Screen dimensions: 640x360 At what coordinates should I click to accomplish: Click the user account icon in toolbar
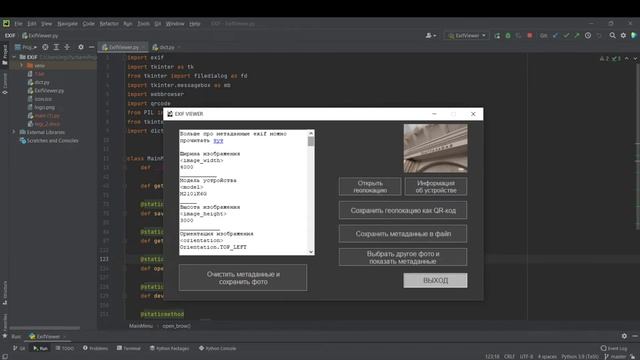pos(431,36)
